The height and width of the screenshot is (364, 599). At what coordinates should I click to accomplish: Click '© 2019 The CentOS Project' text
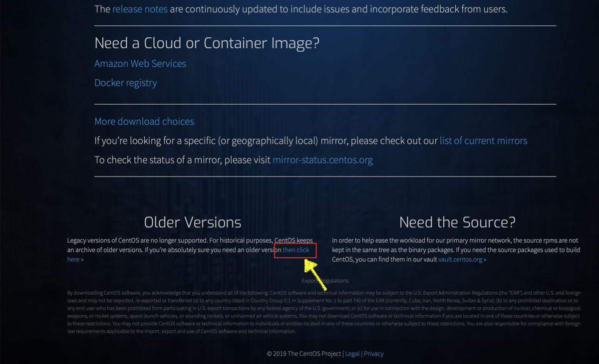click(304, 354)
